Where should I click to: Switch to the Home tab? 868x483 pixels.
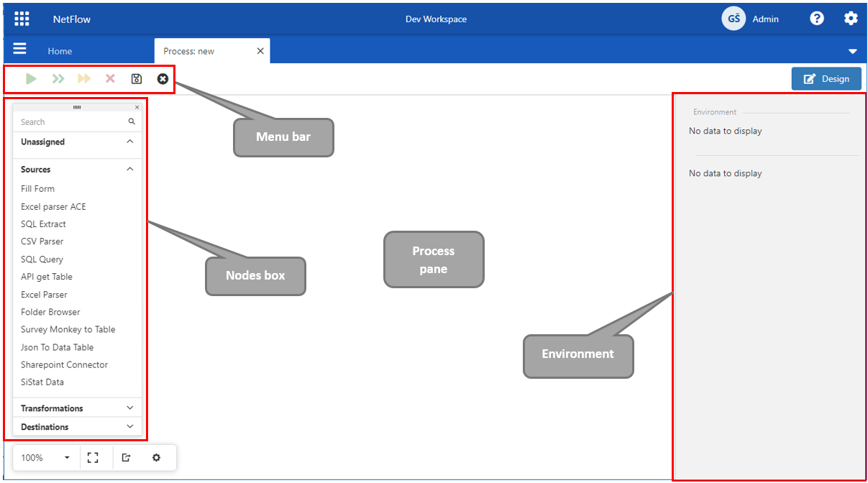[60, 51]
